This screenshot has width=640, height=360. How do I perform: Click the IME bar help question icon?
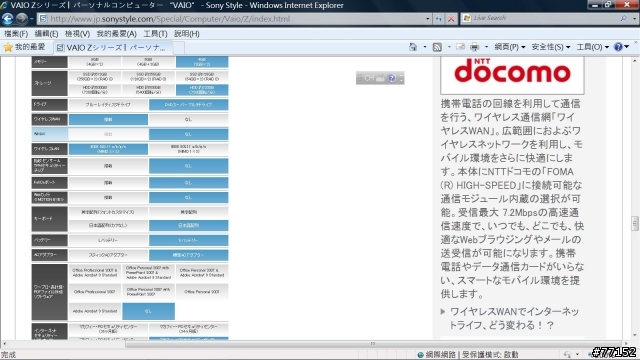391,78
